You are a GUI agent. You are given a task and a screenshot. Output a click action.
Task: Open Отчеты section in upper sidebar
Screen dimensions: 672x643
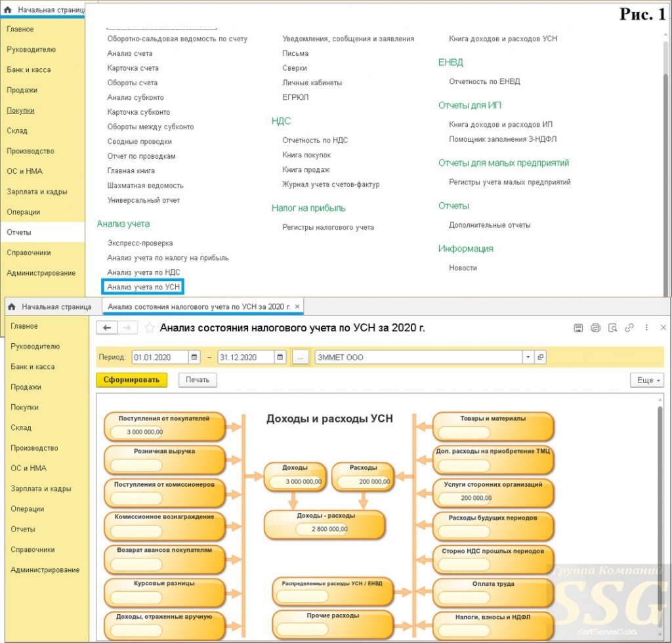43,232
